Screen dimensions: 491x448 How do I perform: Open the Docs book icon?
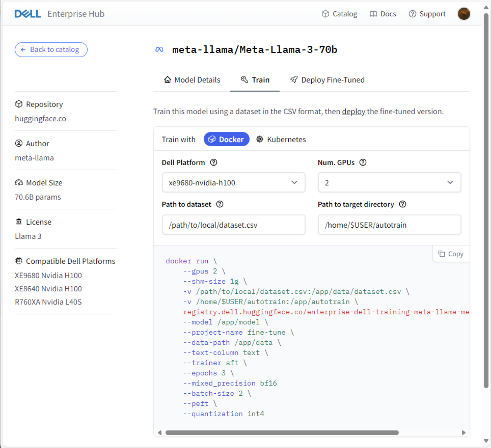click(373, 14)
